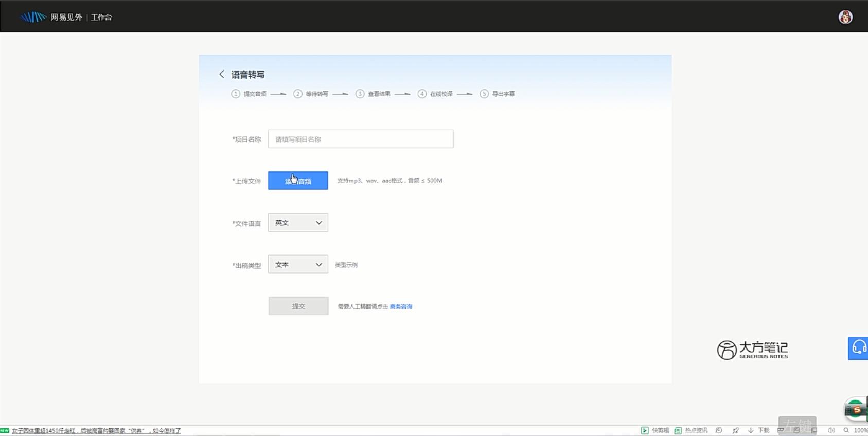
Task: Click the rocket accelerator icon in status bar
Action: coord(735,430)
